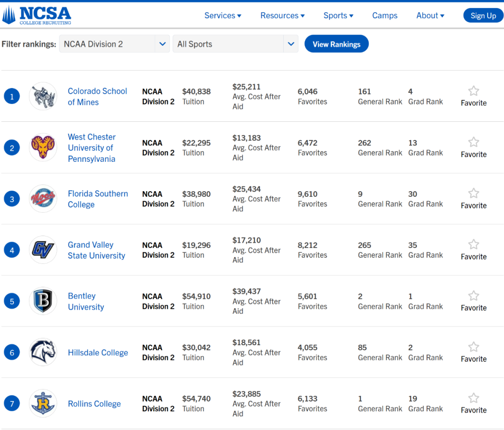Open the Florida Southern Mocs logo
504x430 pixels.
pyautogui.click(x=43, y=199)
